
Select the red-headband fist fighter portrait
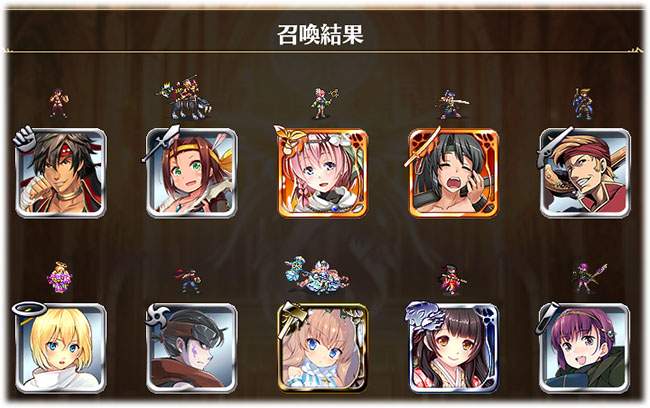(61, 173)
